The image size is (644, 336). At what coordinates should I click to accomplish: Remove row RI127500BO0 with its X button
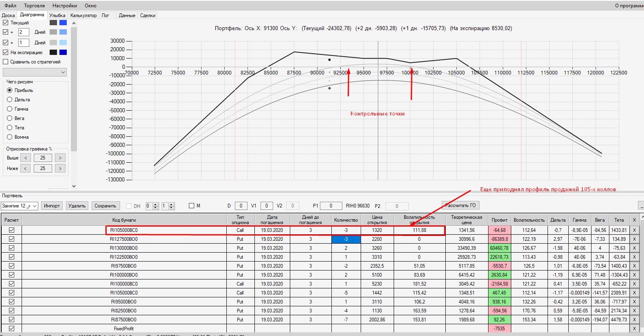pos(634,239)
